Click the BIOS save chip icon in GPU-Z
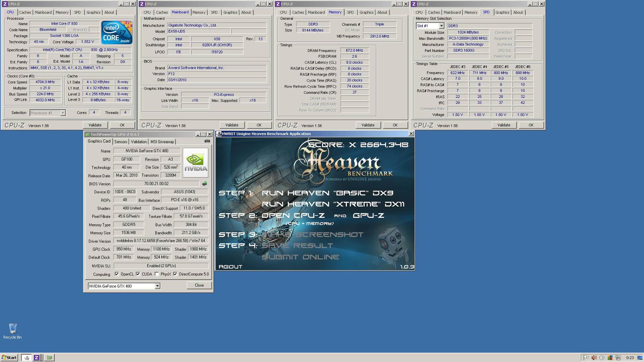644x362 pixels. pos(204,184)
